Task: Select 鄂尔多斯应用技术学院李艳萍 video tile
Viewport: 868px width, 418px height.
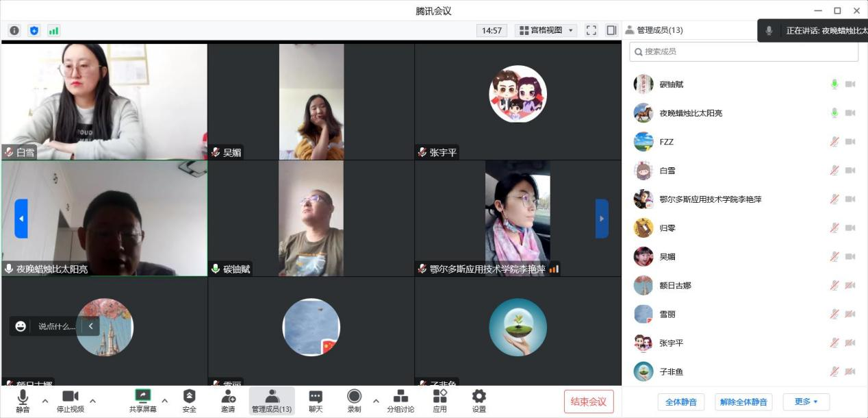Action: [x=518, y=219]
